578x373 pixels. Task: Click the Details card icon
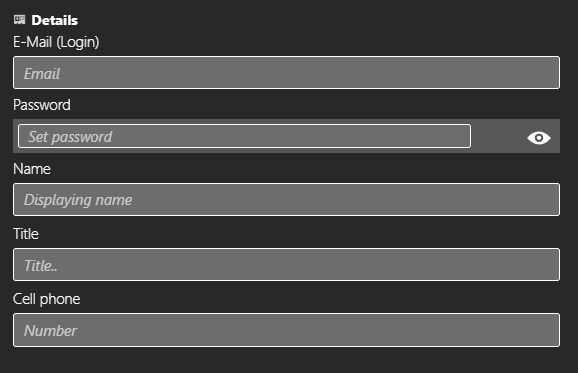click(20, 20)
